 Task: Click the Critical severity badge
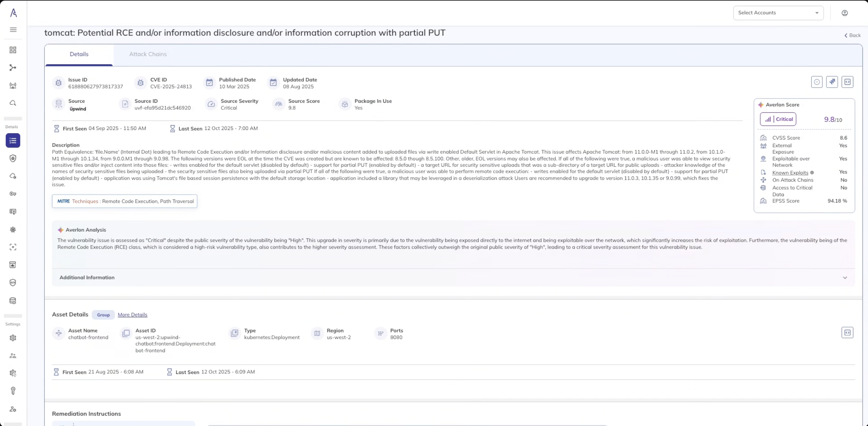tap(778, 119)
